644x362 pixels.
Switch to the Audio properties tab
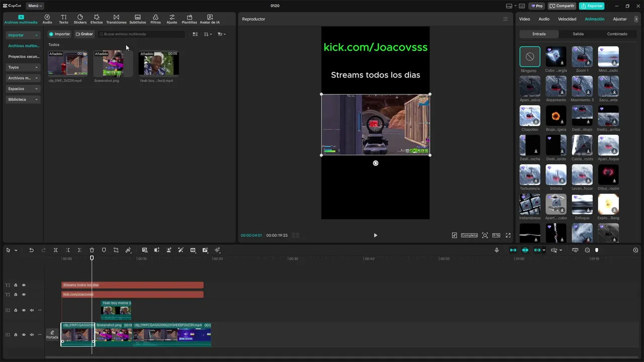click(x=544, y=19)
